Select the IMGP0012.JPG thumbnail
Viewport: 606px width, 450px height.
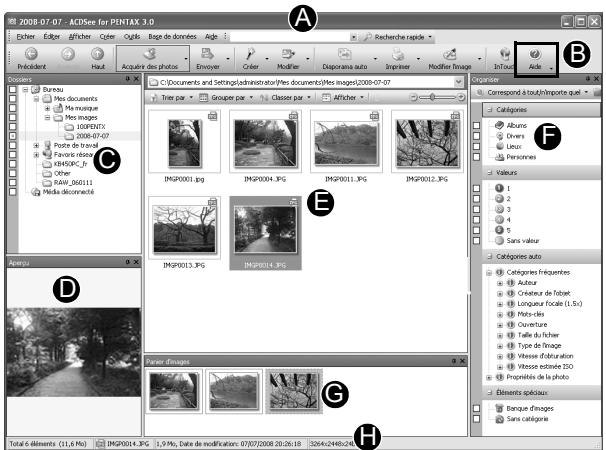[x=427, y=143]
